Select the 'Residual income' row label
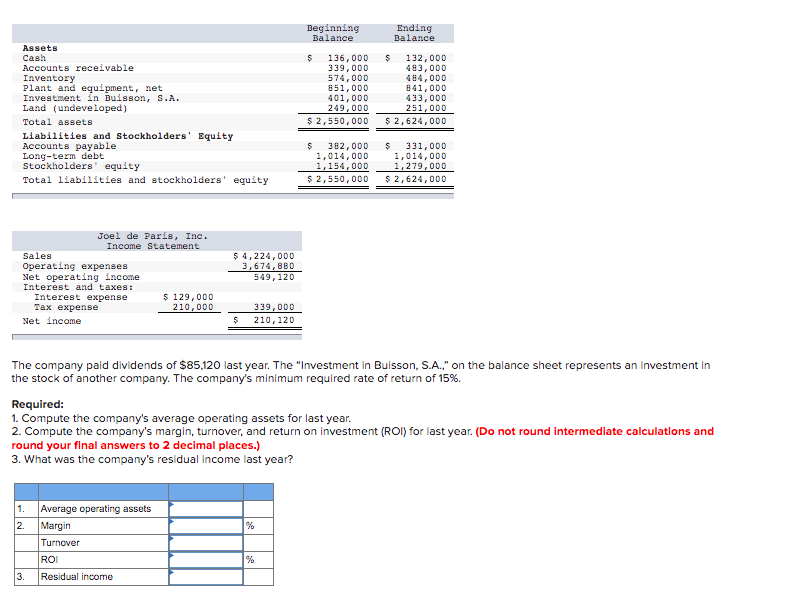 click(76, 576)
